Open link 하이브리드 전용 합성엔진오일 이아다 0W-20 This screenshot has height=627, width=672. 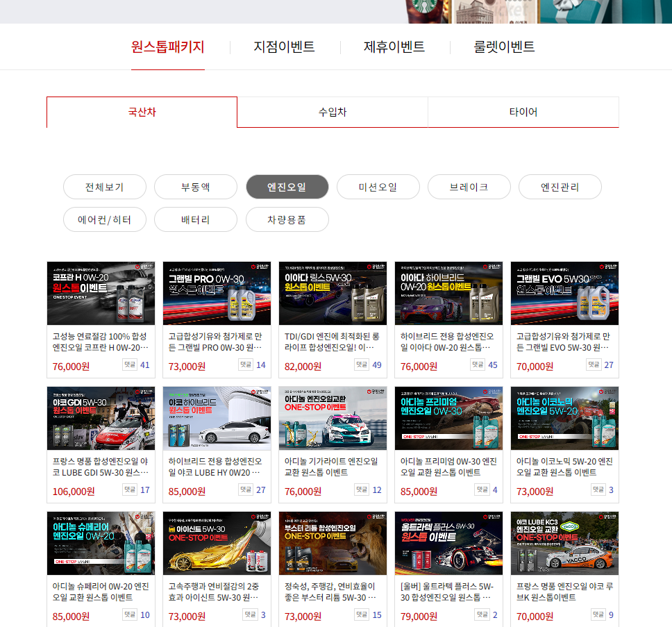pyautogui.click(x=447, y=342)
